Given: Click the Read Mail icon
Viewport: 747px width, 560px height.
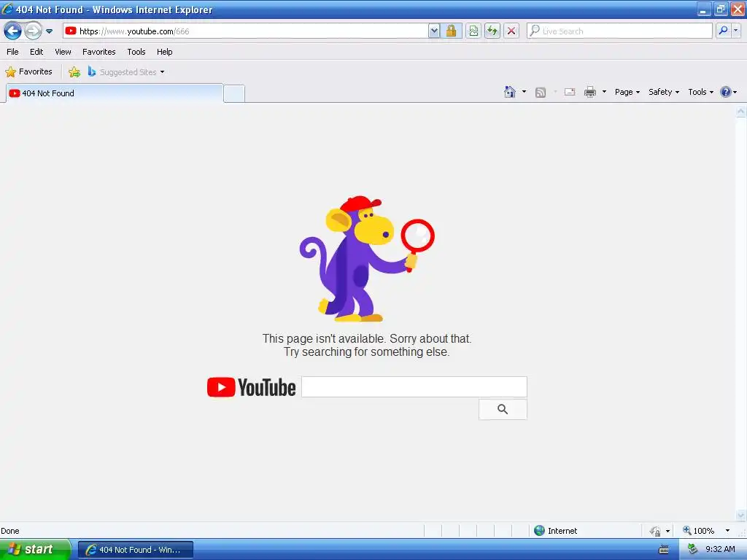Looking at the screenshot, I should coord(570,92).
